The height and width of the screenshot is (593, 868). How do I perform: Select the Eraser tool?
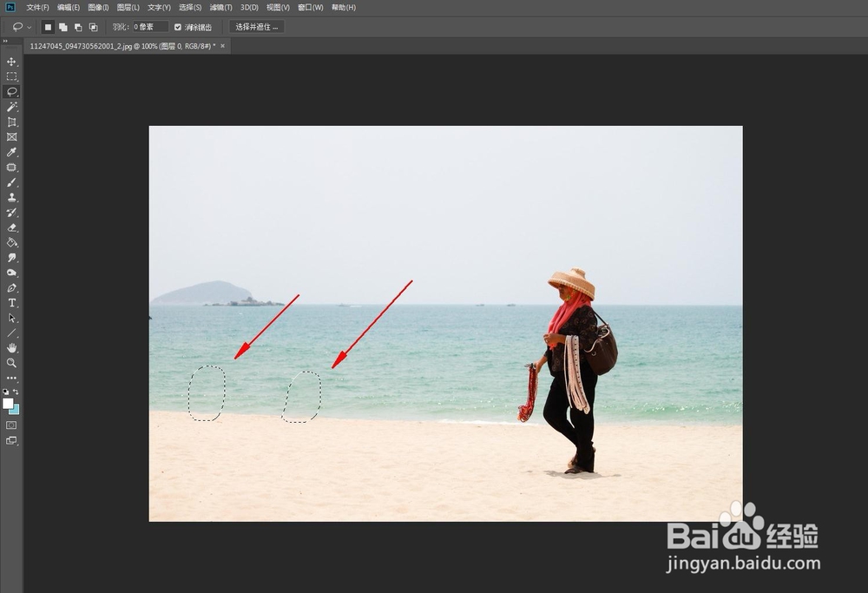click(x=11, y=227)
